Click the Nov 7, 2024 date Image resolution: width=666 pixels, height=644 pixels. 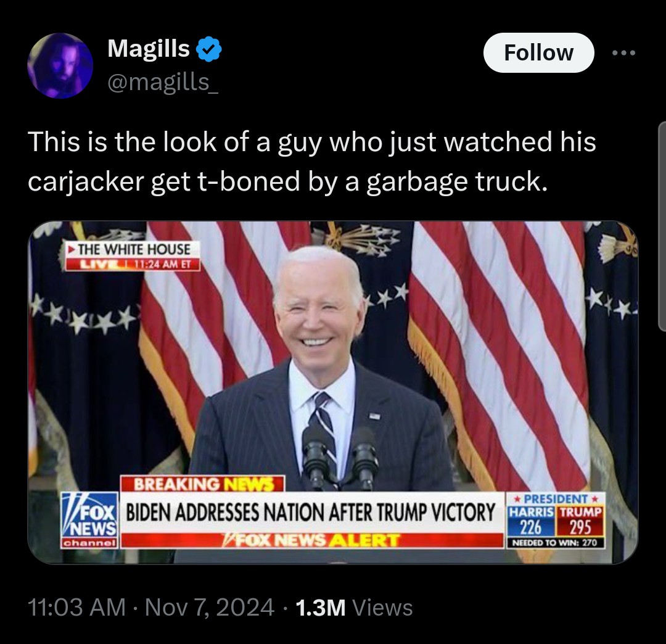tap(210, 607)
